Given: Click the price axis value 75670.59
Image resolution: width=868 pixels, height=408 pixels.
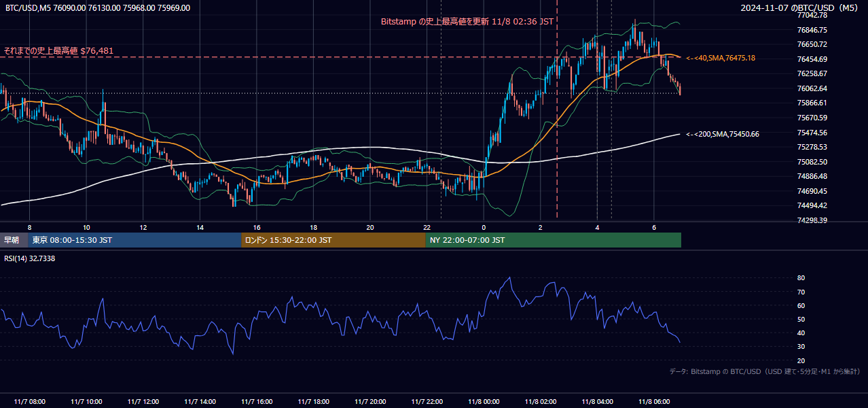Looking at the screenshot, I should [812, 118].
